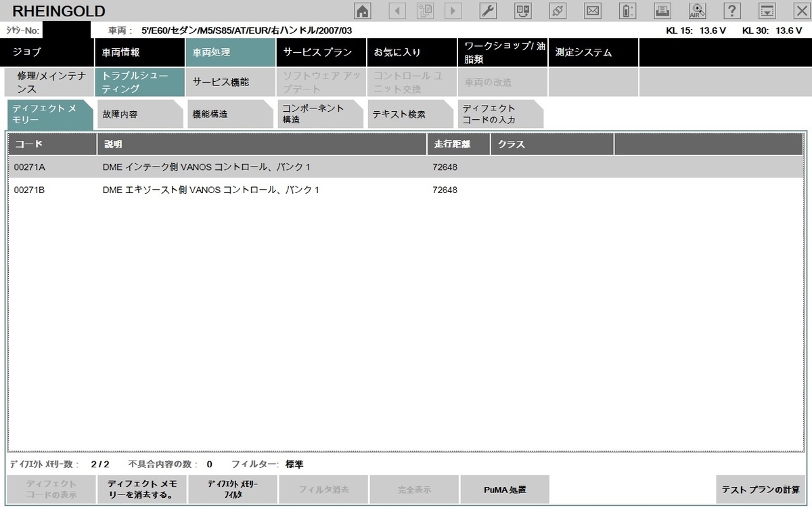Click the minimize window tray icon

(x=767, y=10)
